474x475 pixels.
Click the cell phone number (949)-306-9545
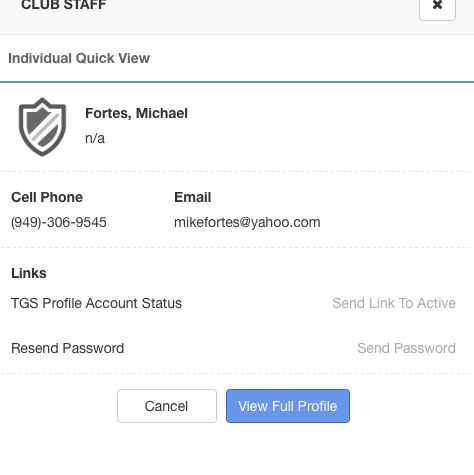click(59, 222)
